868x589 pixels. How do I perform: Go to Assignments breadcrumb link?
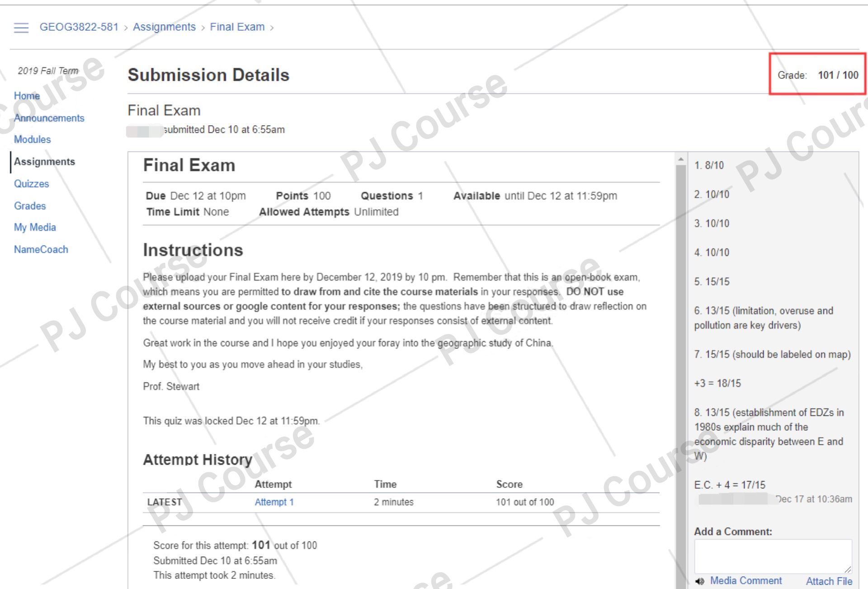pos(164,27)
